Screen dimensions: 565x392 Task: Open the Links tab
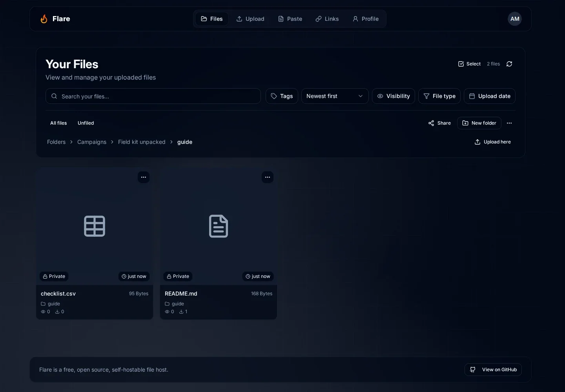[327, 19]
